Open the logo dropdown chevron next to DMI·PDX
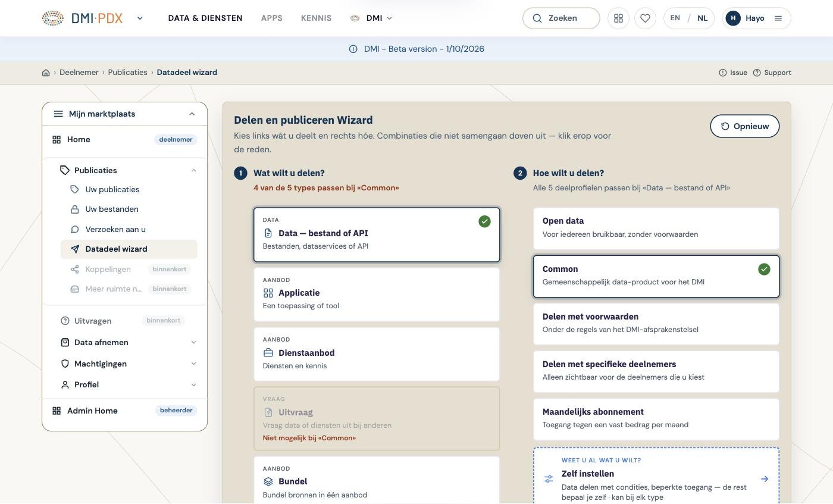833x504 pixels. coord(140,18)
